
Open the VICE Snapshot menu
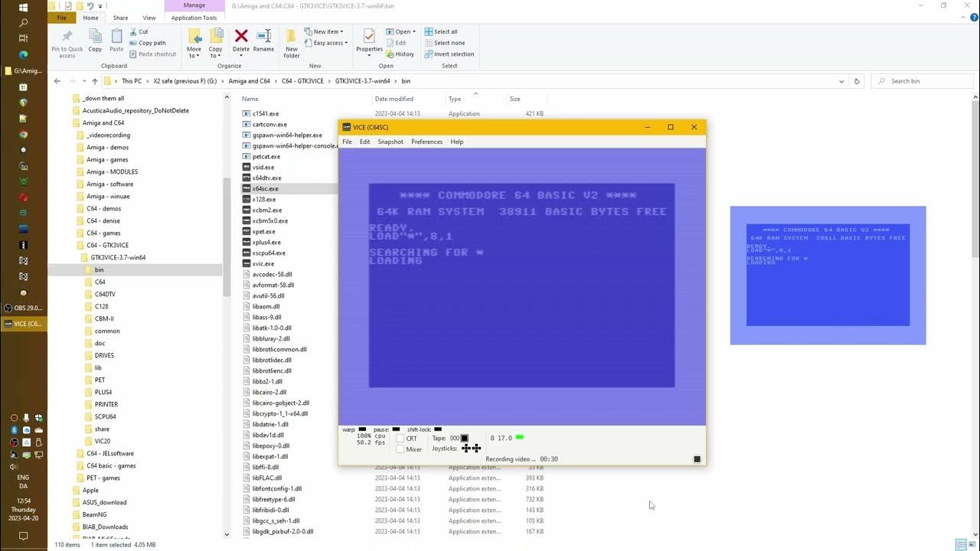pos(390,142)
